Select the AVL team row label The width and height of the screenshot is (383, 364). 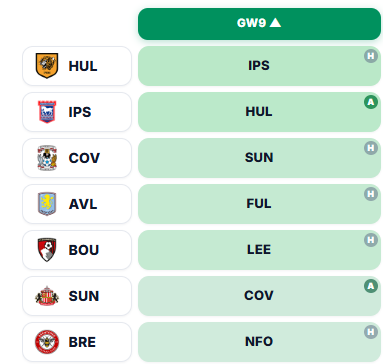coord(77,204)
